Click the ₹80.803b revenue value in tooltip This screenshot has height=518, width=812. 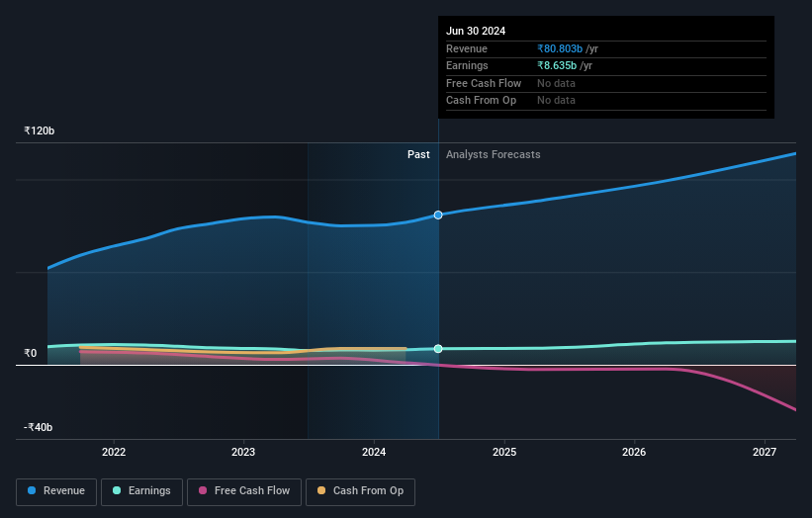560,48
